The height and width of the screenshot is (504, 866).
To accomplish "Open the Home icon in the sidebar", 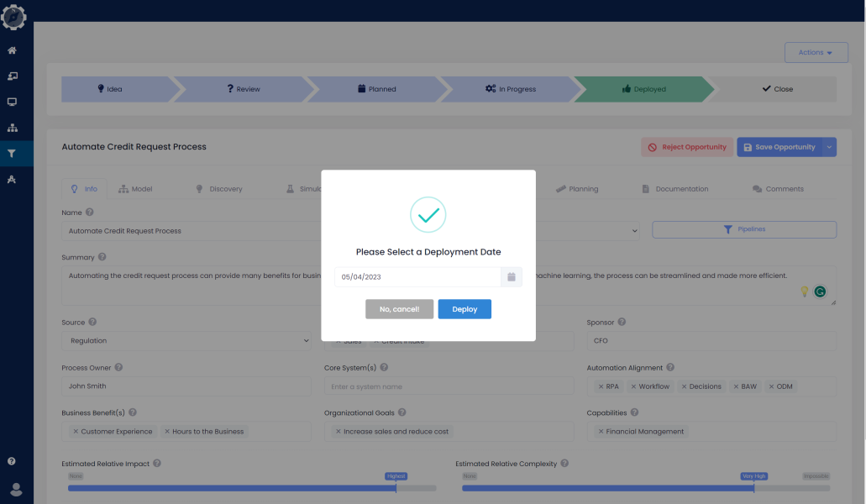I will coord(13,50).
